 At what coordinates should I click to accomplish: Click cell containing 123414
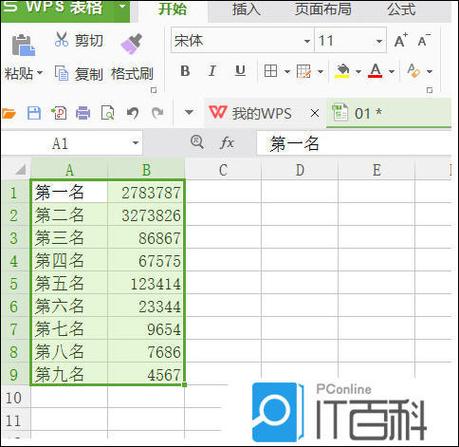point(146,283)
